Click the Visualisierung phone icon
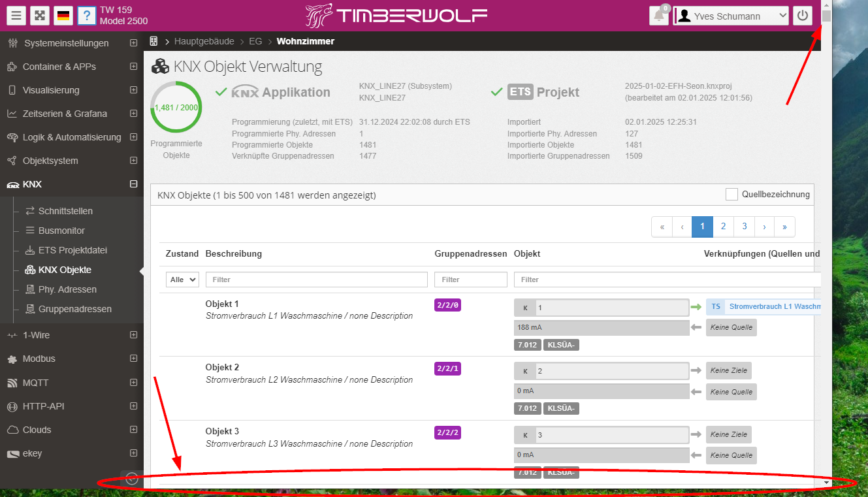The image size is (868, 497). pyautogui.click(x=11, y=90)
